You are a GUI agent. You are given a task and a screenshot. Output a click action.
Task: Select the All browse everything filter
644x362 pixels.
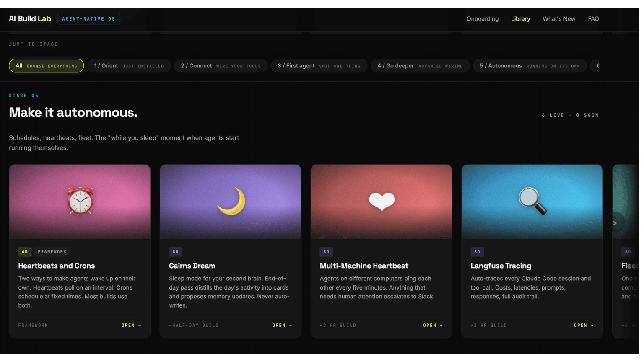pos(46,66)
